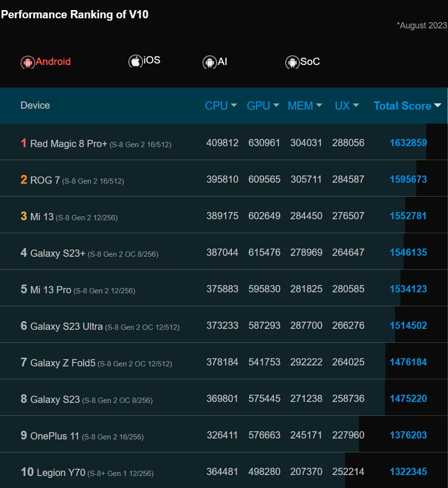Sort by UX column dropdown arrow

[356, 106]
